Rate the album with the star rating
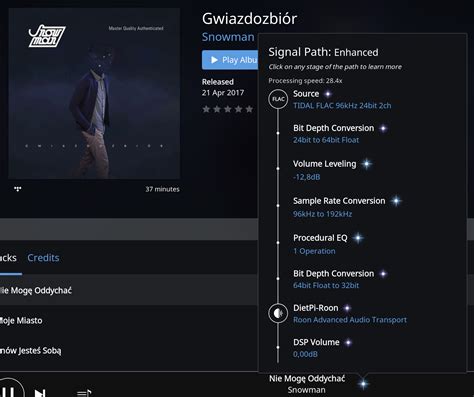The height and width of the screenshot is (397, 474). click(x=228, y=109)
